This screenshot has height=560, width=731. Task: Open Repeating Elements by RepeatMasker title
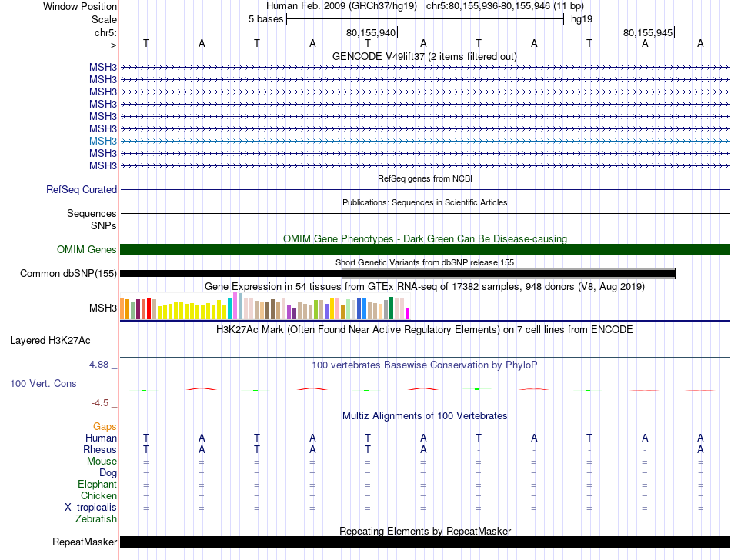pyautogui.click(x=425, y=531)
